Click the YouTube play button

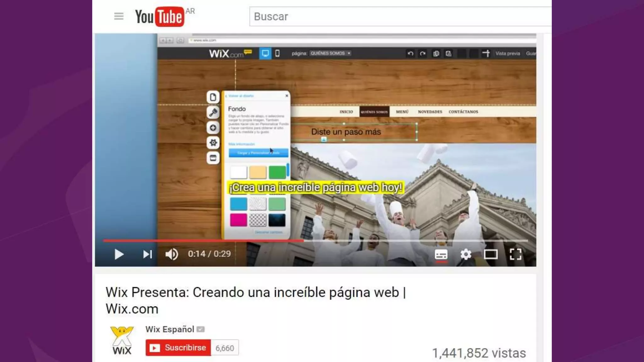tap(119, 254)
